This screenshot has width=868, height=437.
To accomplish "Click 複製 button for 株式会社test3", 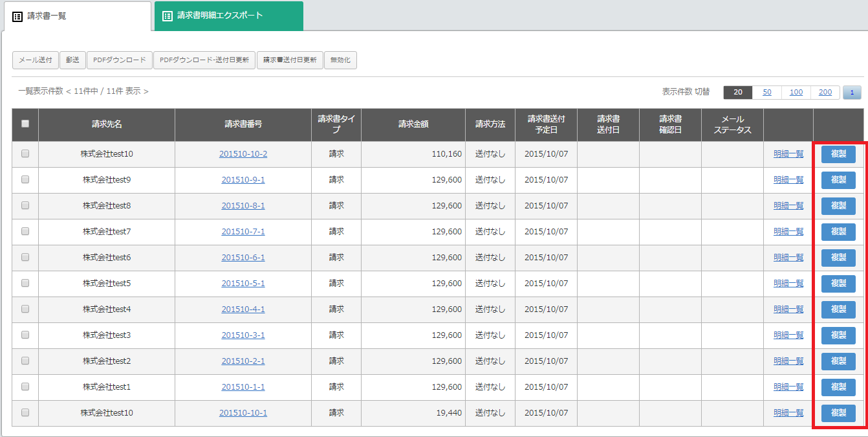I will (x=838, y=335).
